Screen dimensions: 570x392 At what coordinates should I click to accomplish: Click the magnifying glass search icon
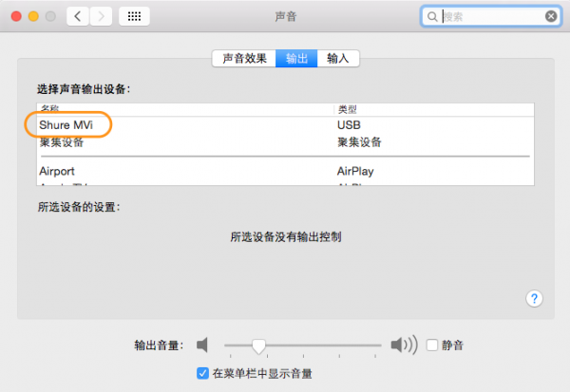(x=432, y=17)
